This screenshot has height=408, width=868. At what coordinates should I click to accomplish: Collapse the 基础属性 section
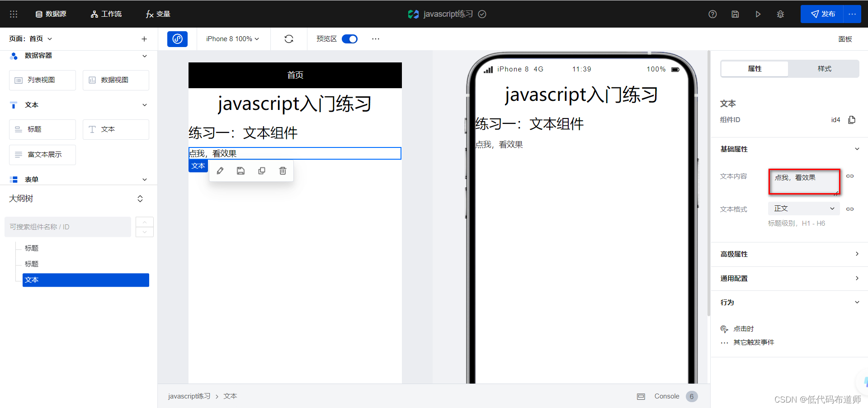[857, 149]
